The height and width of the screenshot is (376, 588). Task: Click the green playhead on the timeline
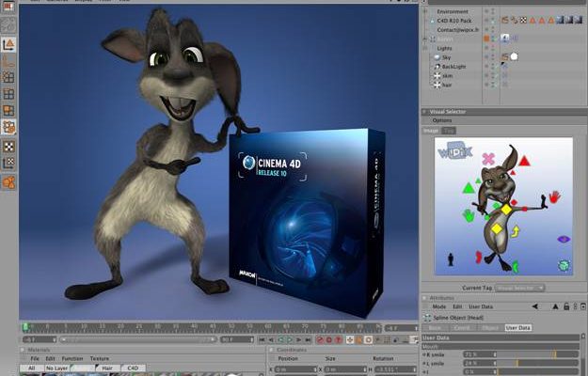25,327
